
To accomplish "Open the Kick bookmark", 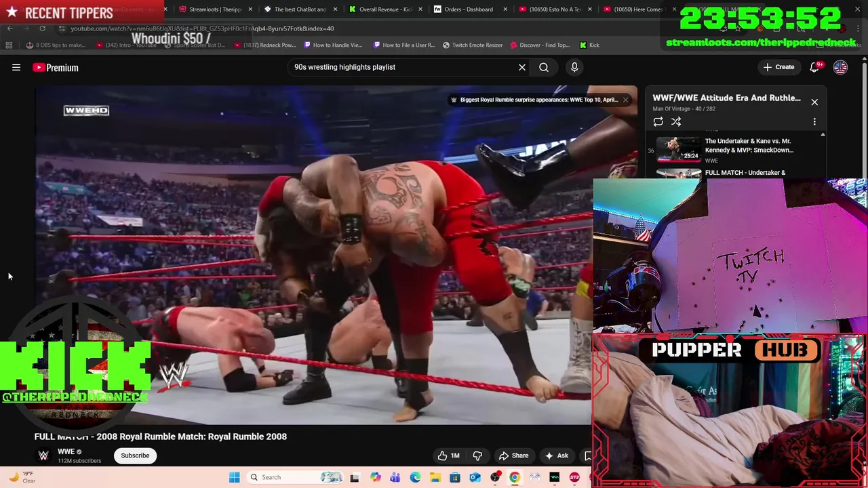I will tap(589, 45).
